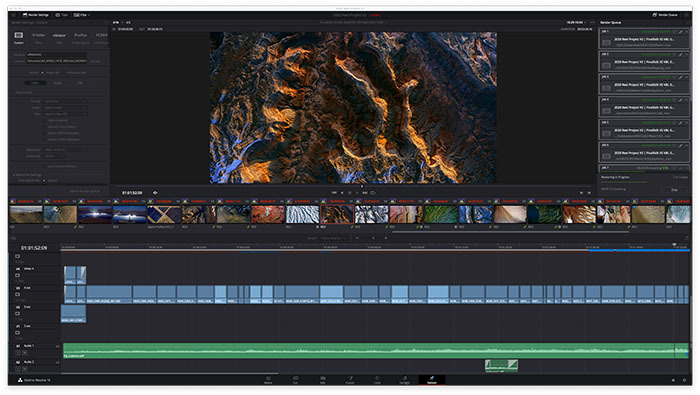This screenshot has height=395, width=700.
Task: Select the Vimeo render preset
Action: tap(59, 37)
